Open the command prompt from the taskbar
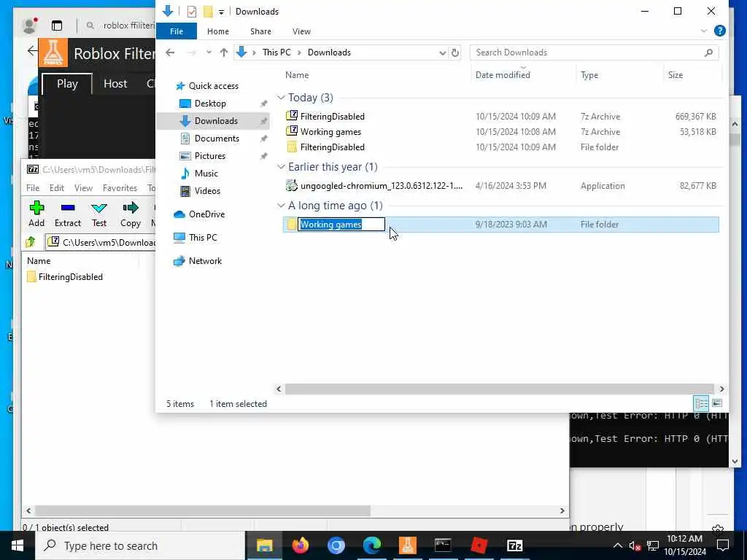The height and width of the screenshot is (560, 747). [443, 545]
